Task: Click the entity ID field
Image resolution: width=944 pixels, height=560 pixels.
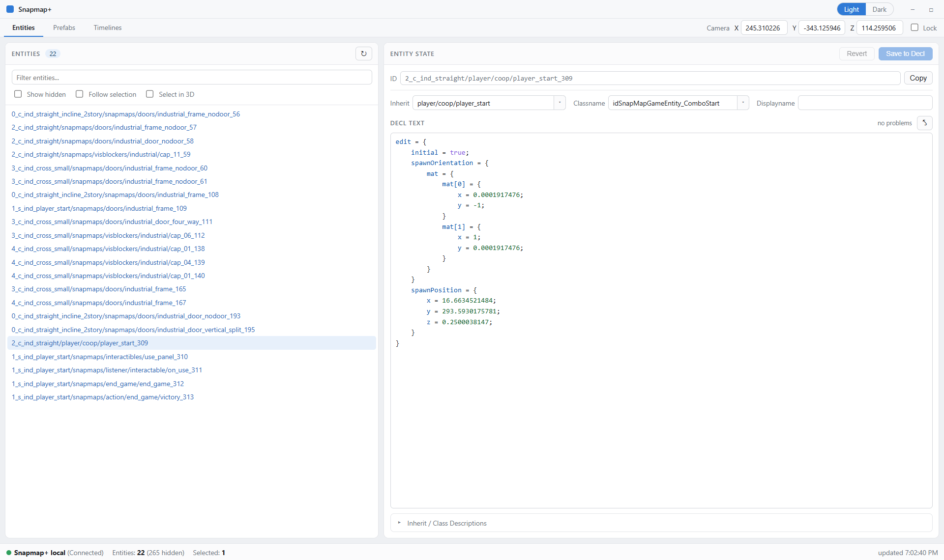Action: [650, 78]
